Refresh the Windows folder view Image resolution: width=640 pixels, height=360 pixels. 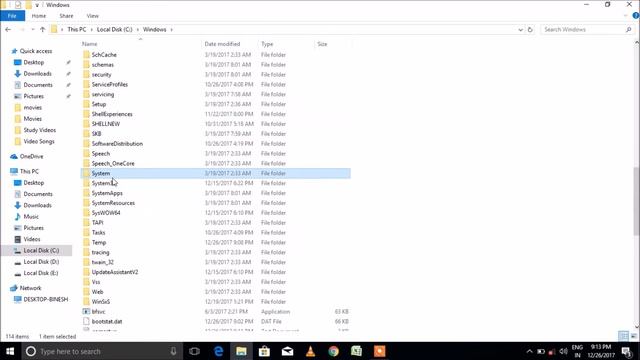coord(530,30)
